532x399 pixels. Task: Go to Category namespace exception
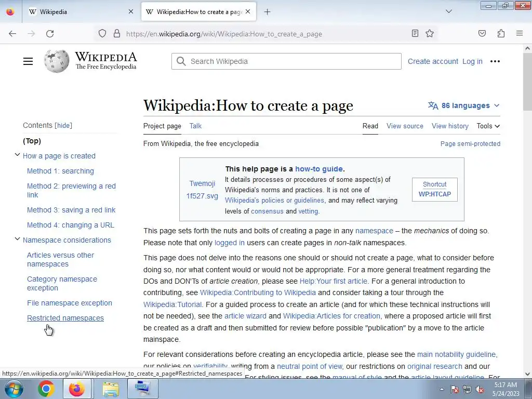62,283
